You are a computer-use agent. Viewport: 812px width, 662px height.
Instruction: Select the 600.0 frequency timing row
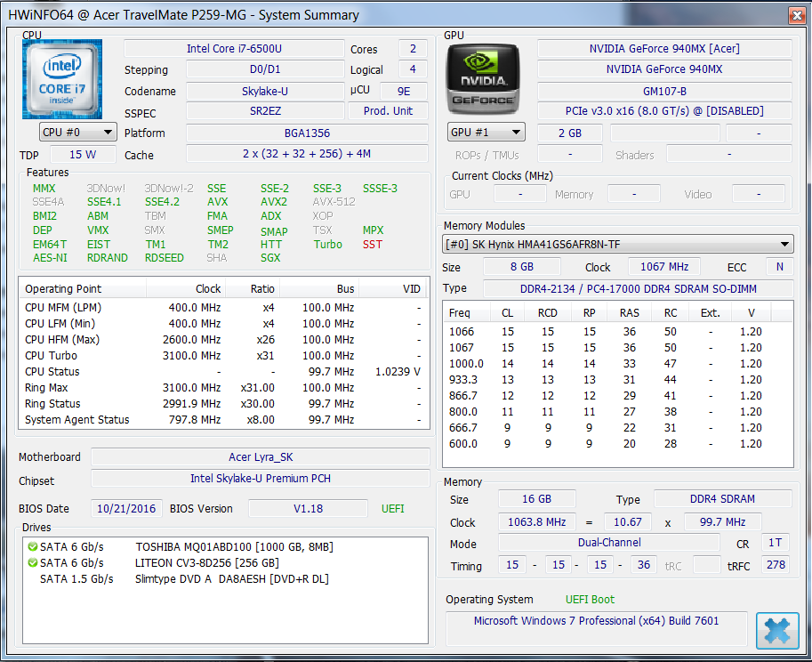[617, 444]
